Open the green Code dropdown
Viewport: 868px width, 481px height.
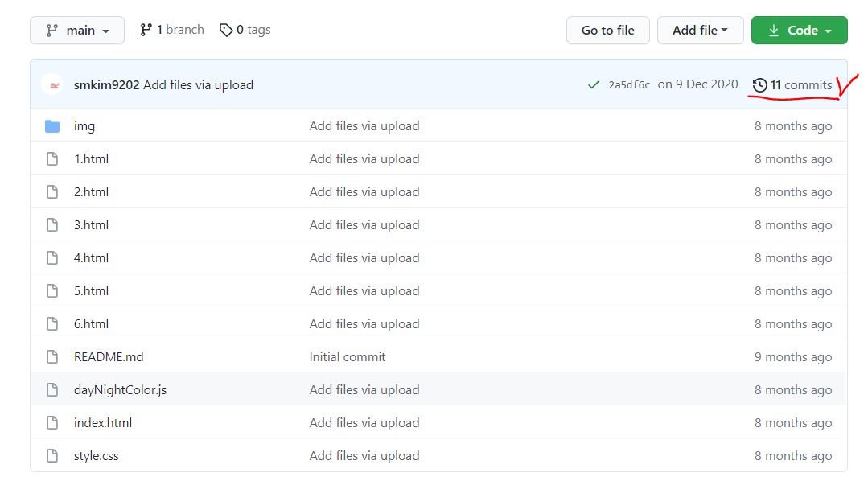tap(800, 31)
